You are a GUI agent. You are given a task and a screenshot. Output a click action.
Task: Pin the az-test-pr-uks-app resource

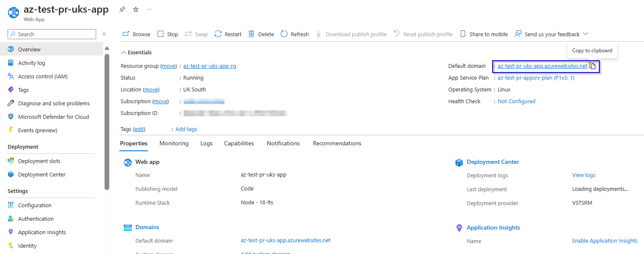pos(122,9)
